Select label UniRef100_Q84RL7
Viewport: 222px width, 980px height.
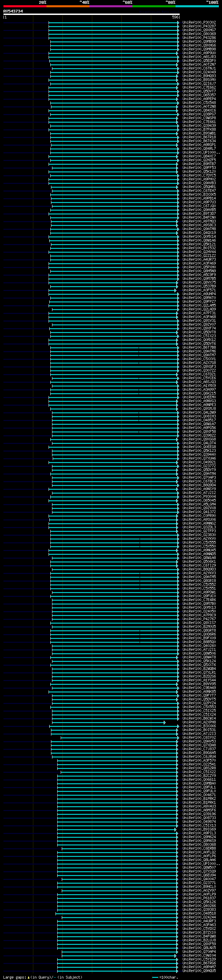point(199,148)
